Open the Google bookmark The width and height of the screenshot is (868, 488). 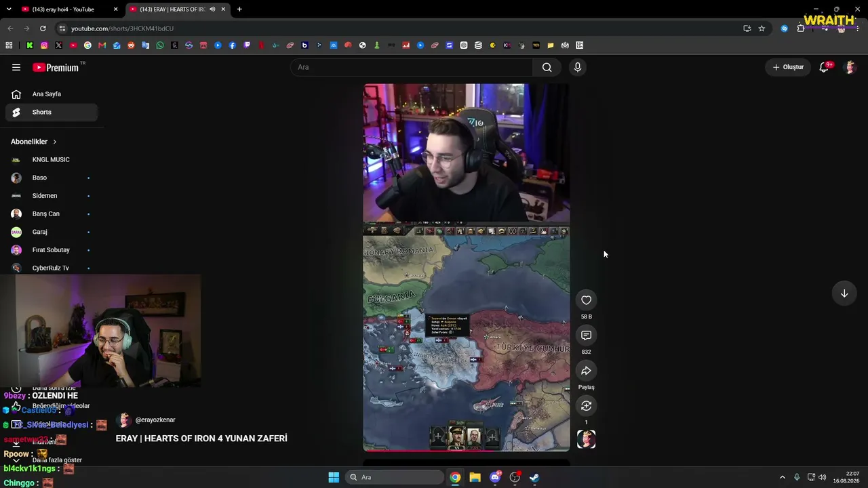click(x=87, y=45)
